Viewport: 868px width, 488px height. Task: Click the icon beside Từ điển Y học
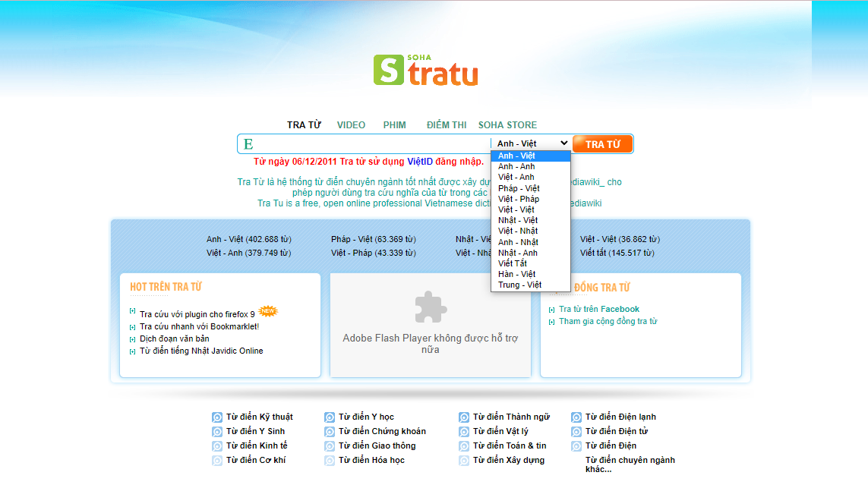point(330,417)
